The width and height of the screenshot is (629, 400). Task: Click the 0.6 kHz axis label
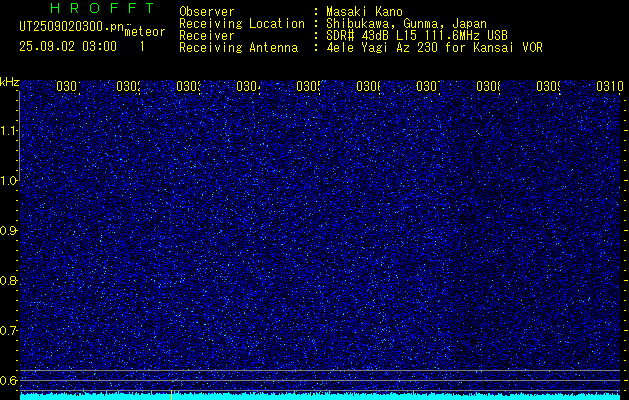click(x=9, y=380)
